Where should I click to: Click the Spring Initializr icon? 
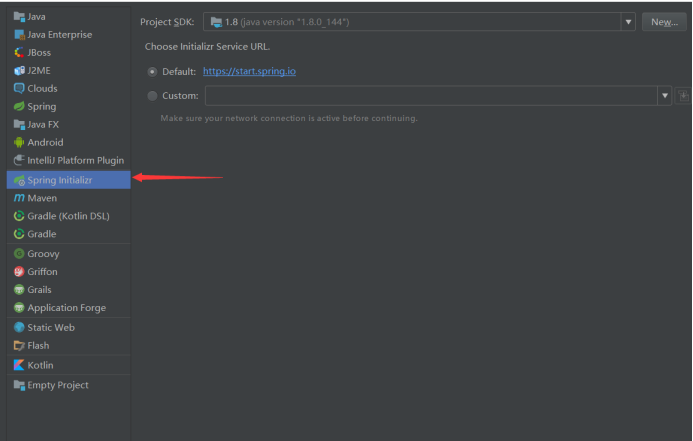coord(19,180)
